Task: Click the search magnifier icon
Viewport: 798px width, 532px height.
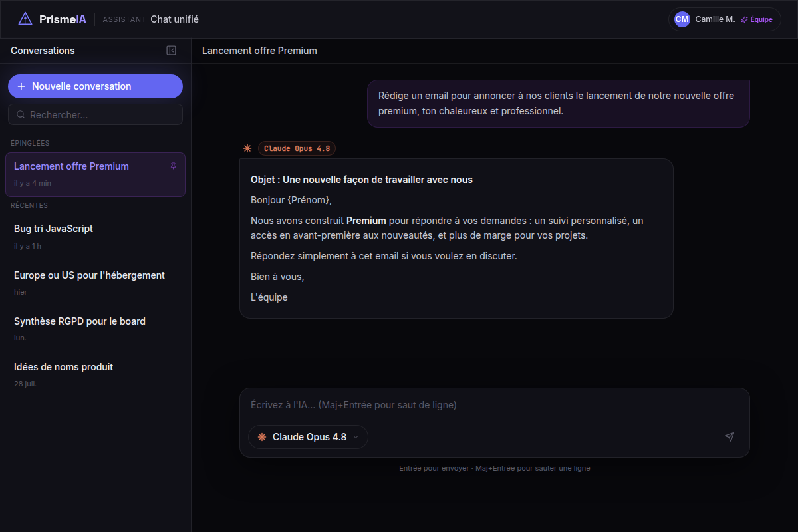Action: (21, 115)
